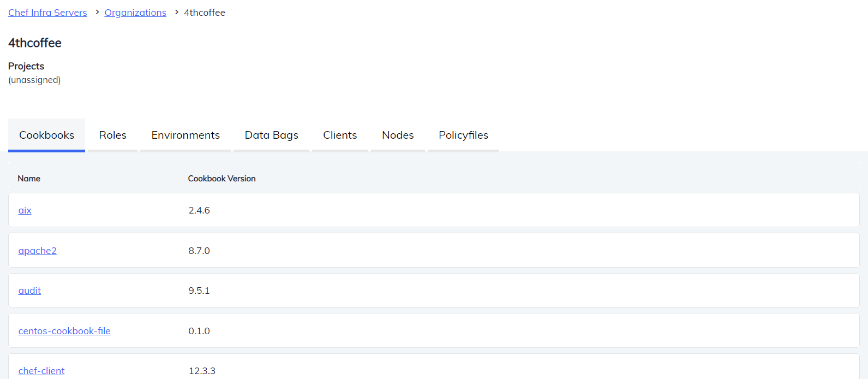Open the audit cookbook details

tap(29, 291)
